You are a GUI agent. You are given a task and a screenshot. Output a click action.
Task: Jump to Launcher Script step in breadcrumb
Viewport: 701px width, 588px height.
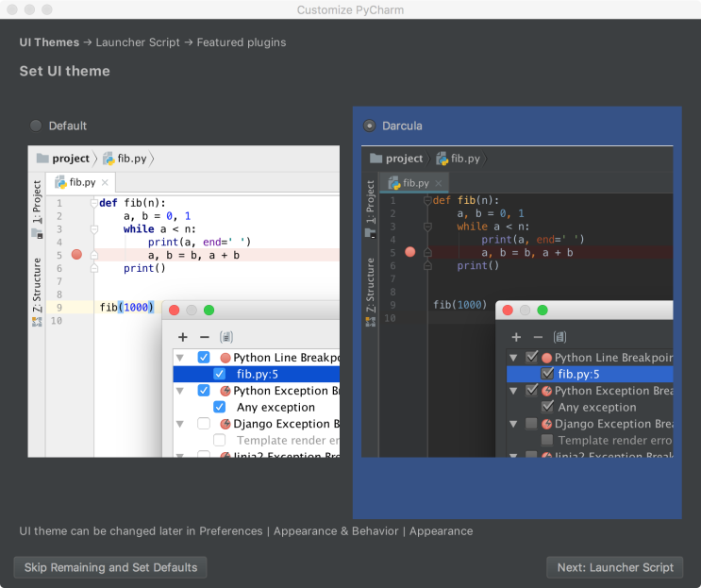tap(138, 42)
